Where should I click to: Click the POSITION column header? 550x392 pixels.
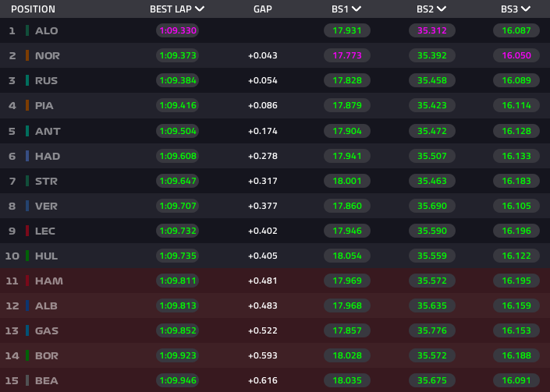coord(33,9)
